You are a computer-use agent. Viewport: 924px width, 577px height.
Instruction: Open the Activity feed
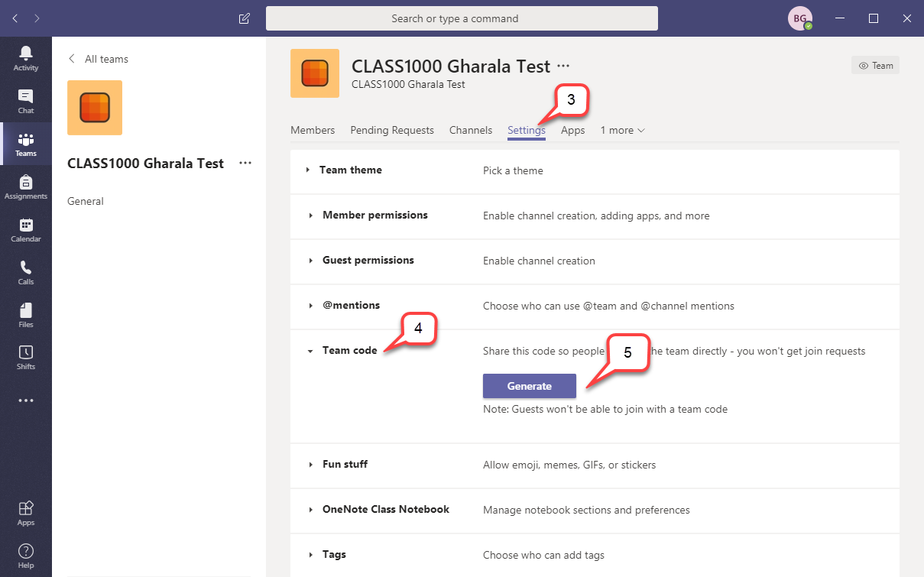26,58
